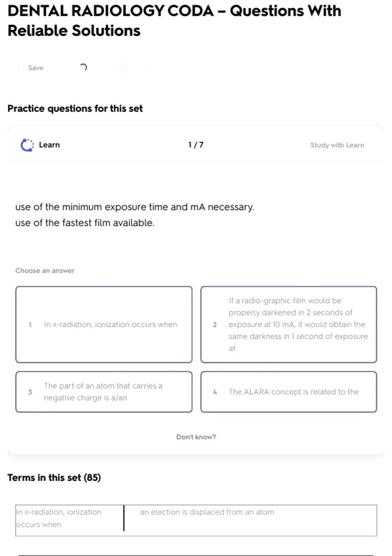This screenshot has width=392, height=556.
Task: Choose answer 1 about ionization in x-radiation
Action: [x=104, y=324]
